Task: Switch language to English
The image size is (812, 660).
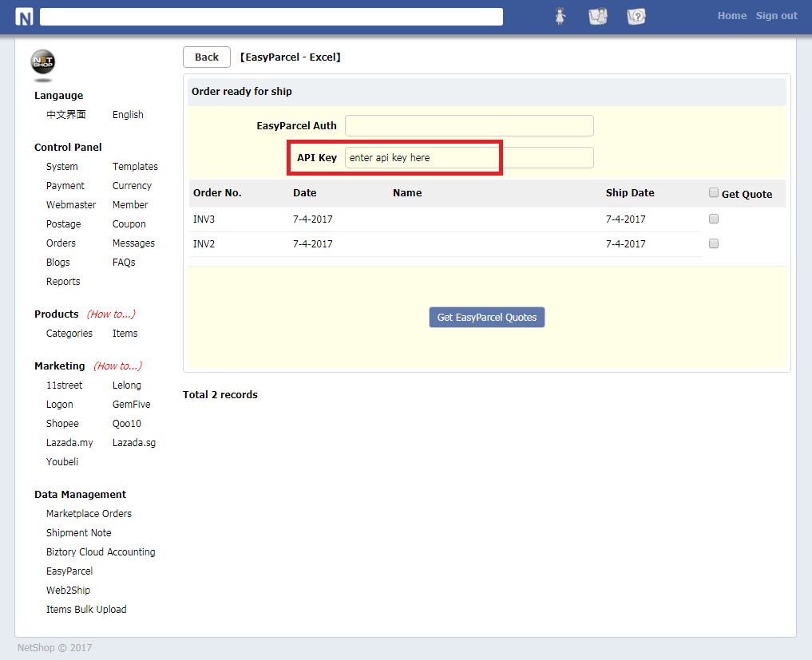Action: 128,114
